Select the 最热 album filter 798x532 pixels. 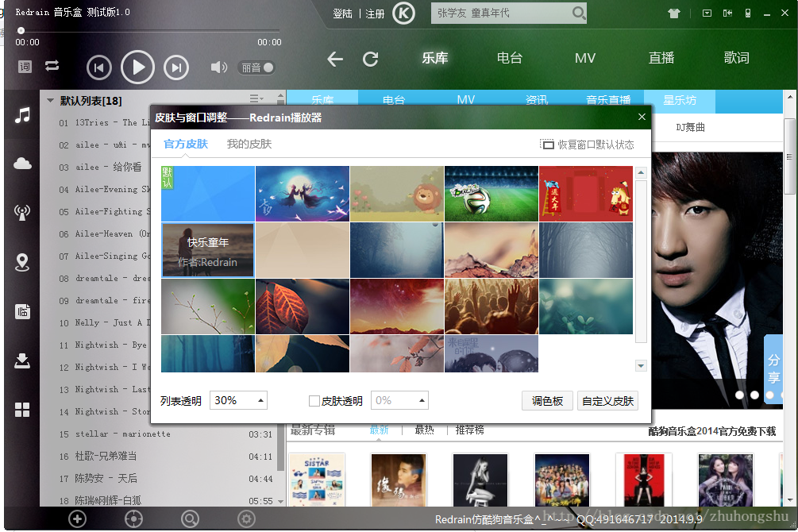(x=424, y=430)
